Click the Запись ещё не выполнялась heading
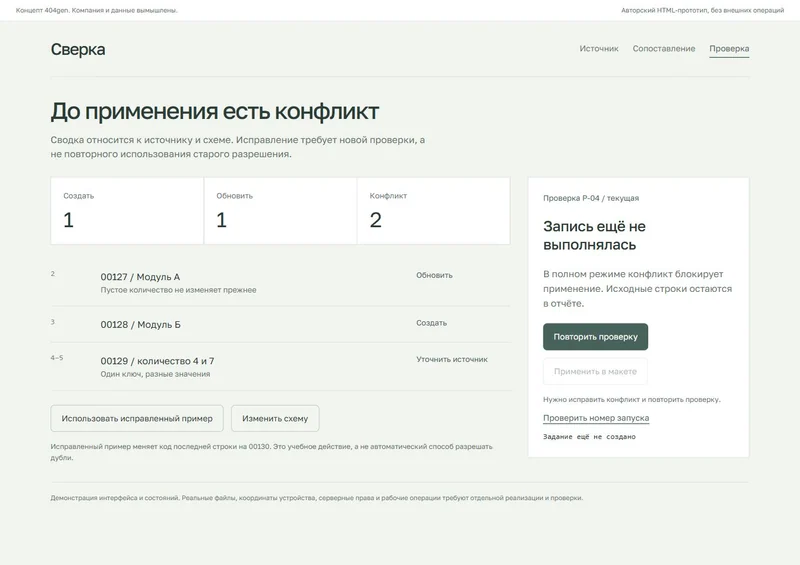Screen dimensions: 800x565 pos(594,235)
